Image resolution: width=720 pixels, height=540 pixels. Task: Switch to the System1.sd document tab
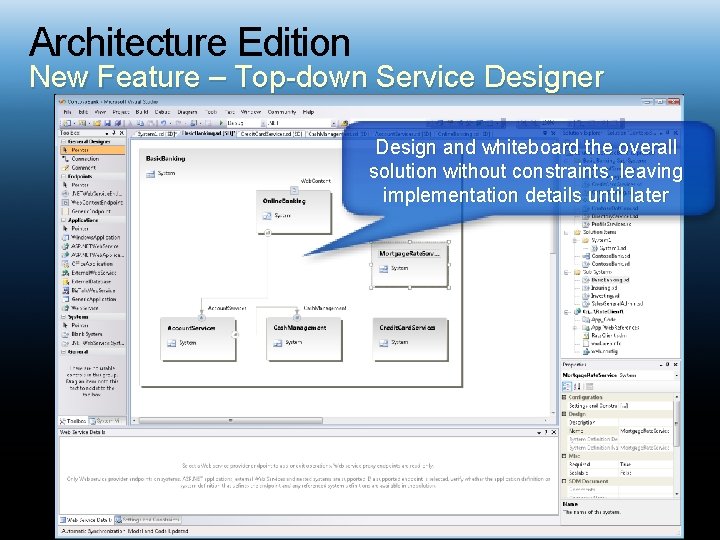[155, 134]
